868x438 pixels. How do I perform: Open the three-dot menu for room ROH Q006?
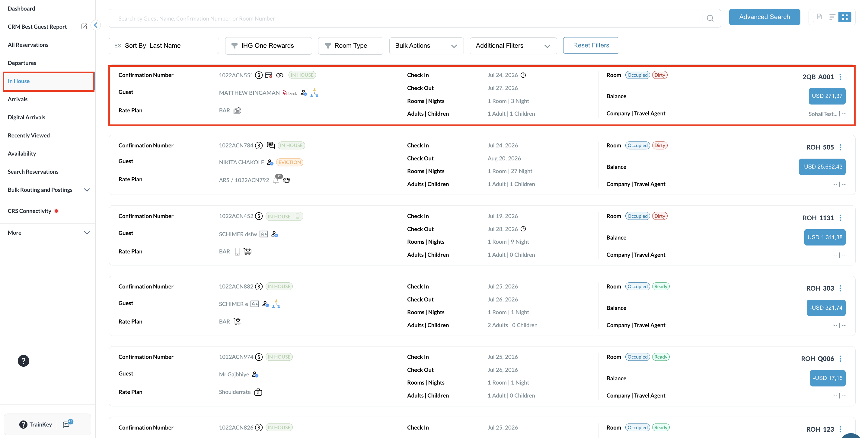coord(840,359)
